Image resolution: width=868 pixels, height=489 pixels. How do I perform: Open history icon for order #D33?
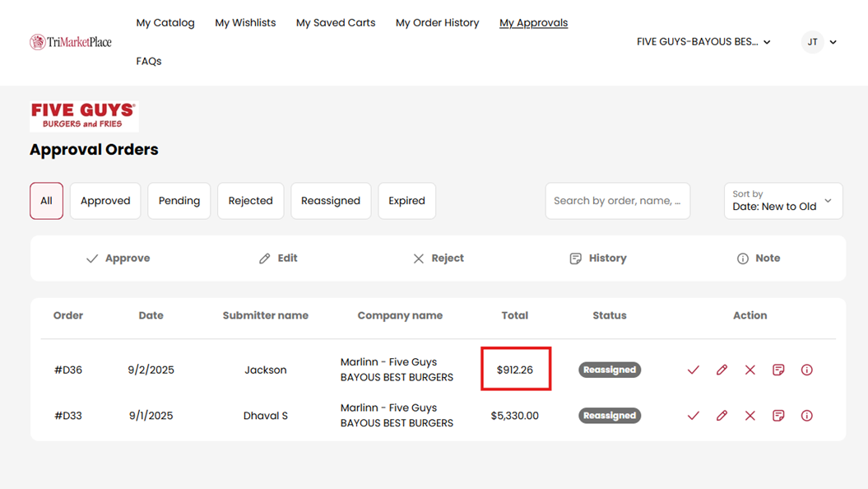[x=778, y=416]
